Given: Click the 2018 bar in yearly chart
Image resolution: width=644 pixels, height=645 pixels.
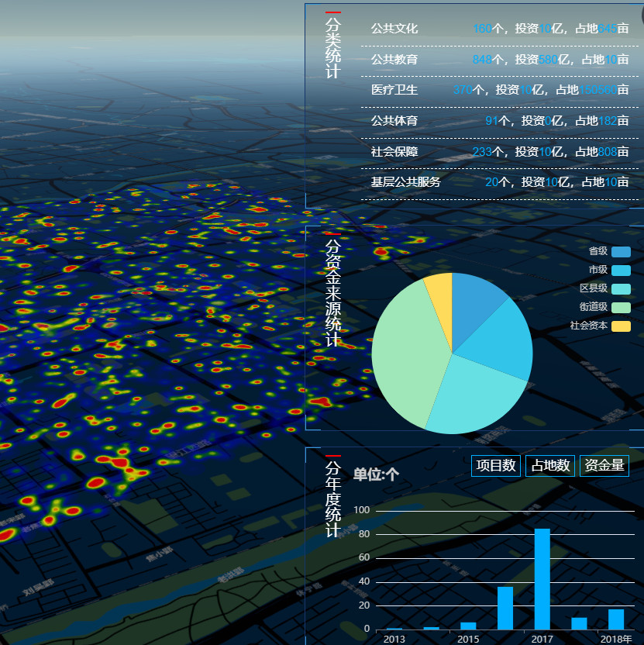Looking at the screenshot, I should tap(616, 619).
